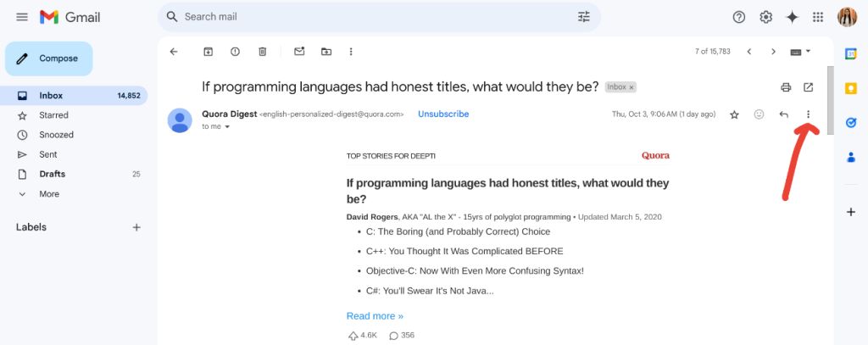Reply to Quora Digest email
This screenshot has width=868, height=345.
point(784,114)
